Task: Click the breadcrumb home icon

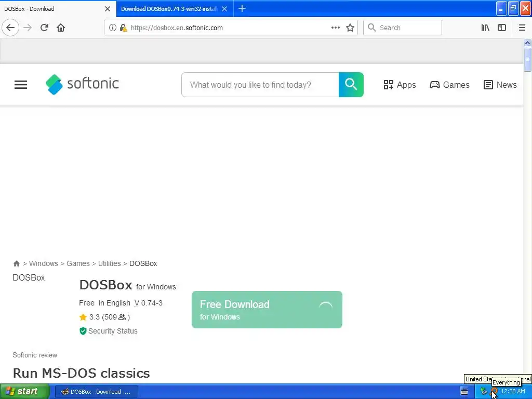Action: tap(16, 263)
